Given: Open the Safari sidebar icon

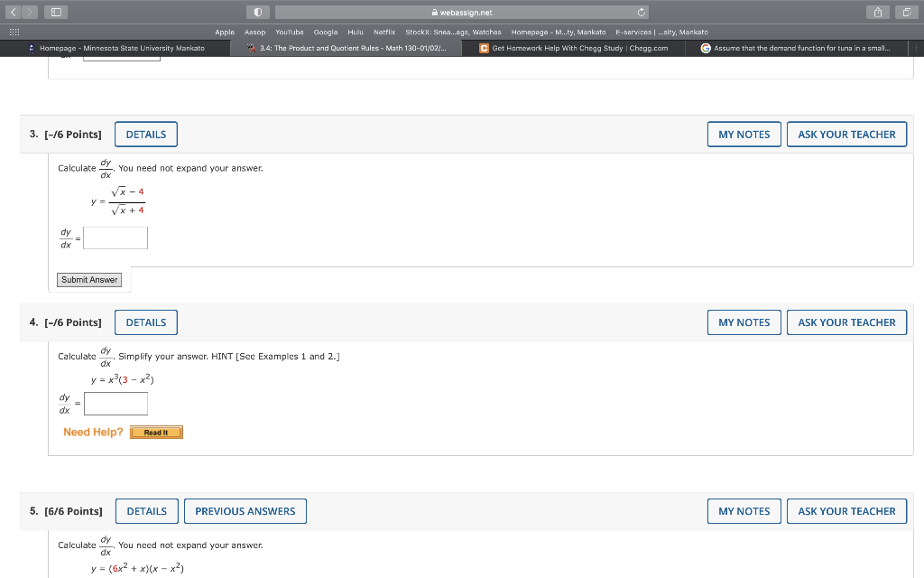Looking at the screenshot, I should coord(54,12).
